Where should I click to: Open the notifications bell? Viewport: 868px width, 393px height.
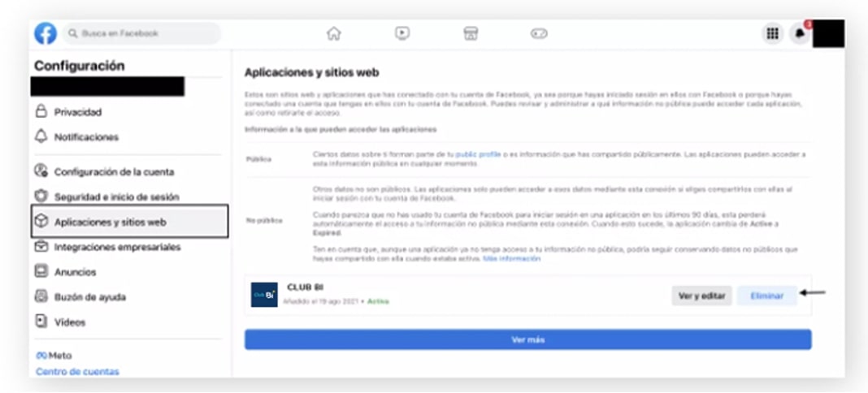coord(800,33)
